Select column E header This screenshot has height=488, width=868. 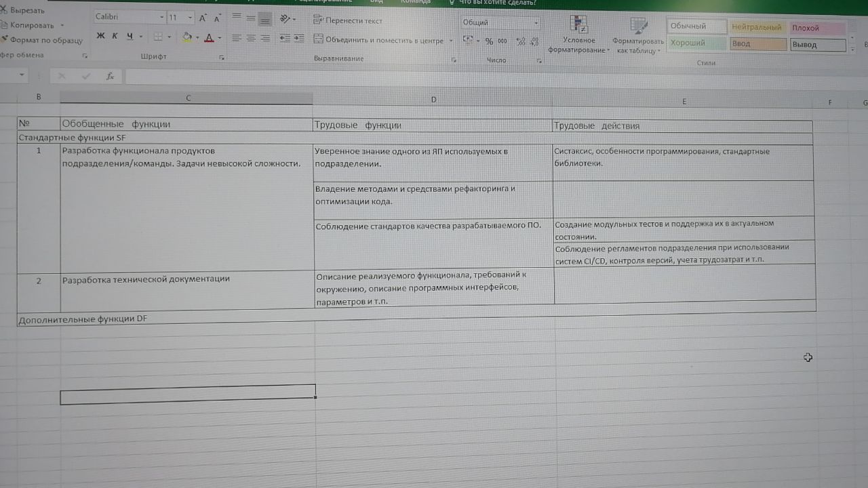pyautogui.click(x=684, y=102)
